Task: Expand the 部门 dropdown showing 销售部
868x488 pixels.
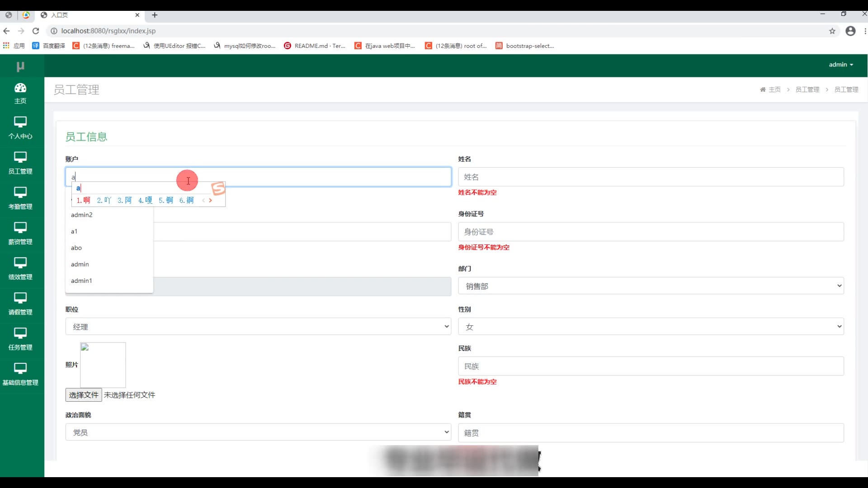Action: [x=651, y=286]
